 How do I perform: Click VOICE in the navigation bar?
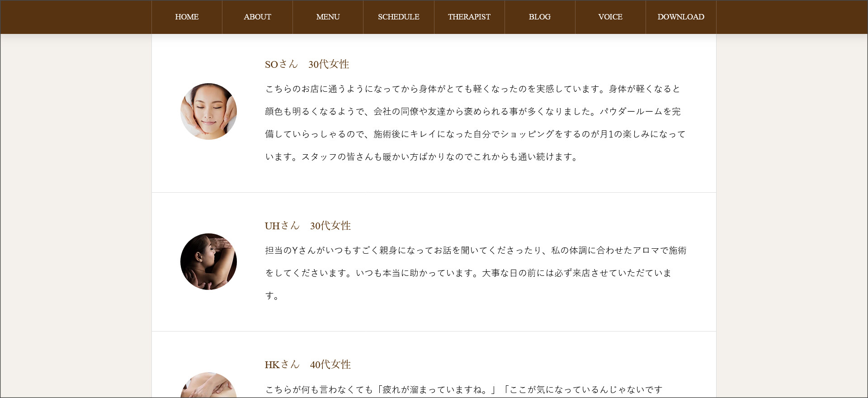[x=610, y=17]
